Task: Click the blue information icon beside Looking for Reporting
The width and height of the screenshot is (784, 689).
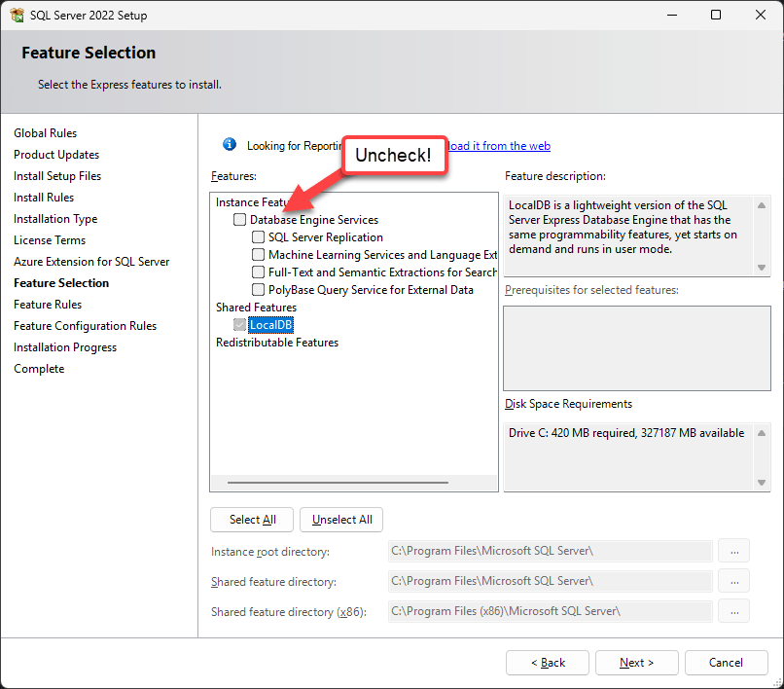Action: [x=230, y=144]
